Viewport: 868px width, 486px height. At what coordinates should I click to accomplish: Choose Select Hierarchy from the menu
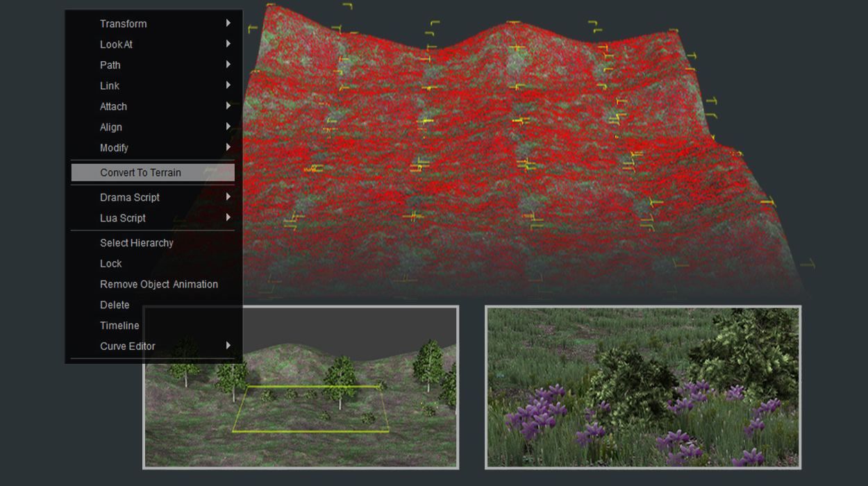[x=153, y=243]
